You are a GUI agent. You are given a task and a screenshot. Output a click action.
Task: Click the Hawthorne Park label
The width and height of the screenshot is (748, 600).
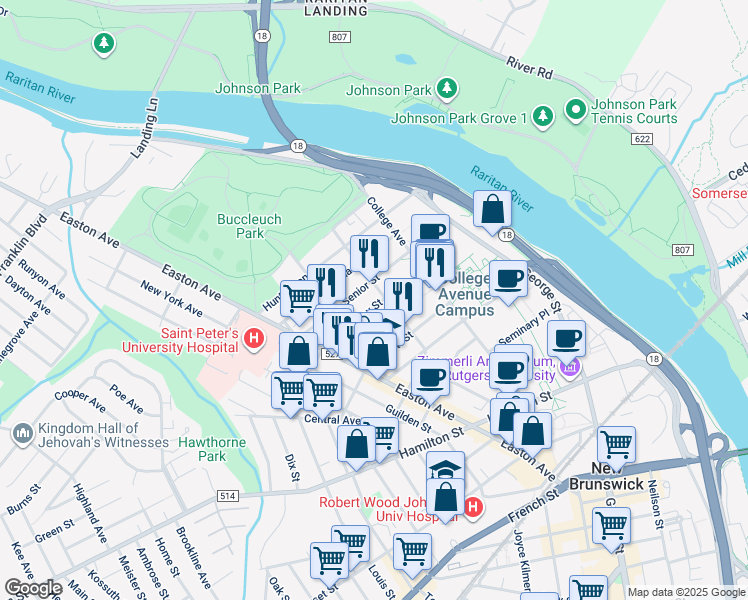(212, 449)
